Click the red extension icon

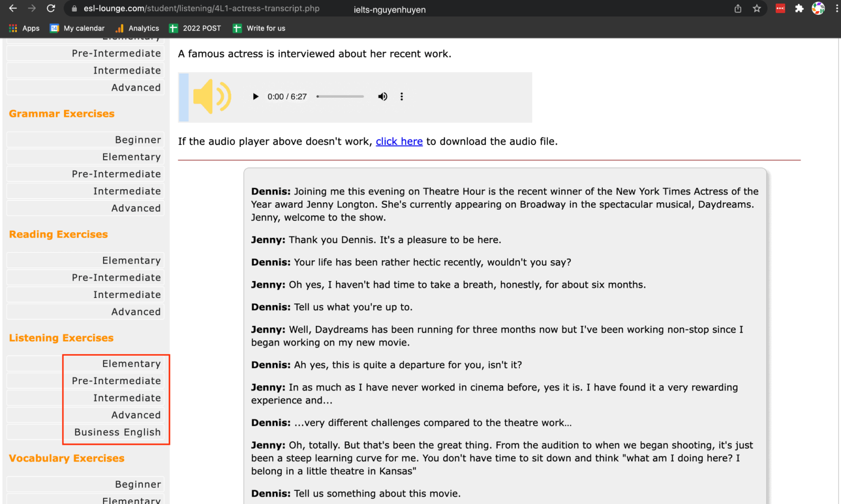(x=780, y=8)
